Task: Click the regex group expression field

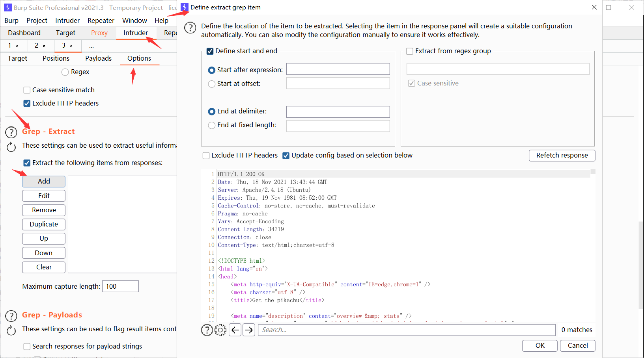Action: tap(498, 69)
